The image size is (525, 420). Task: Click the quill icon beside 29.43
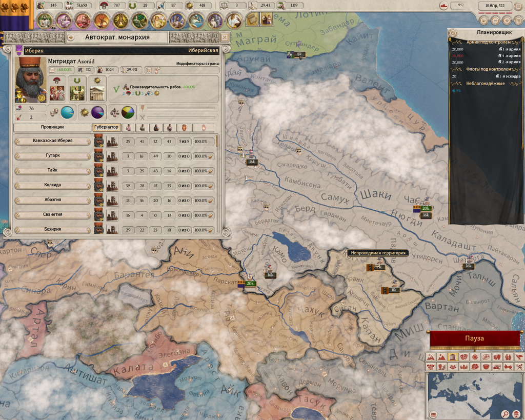[253, 5]
